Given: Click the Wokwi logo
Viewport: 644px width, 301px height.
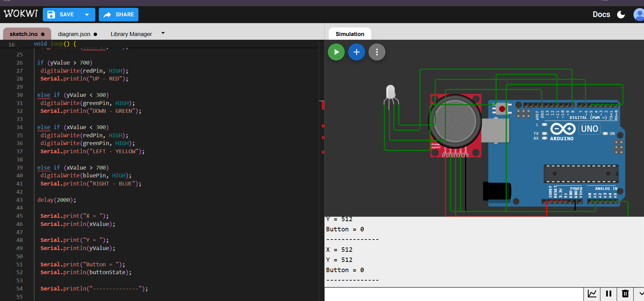Looking at the screenshot, I should tap(21, 14).
